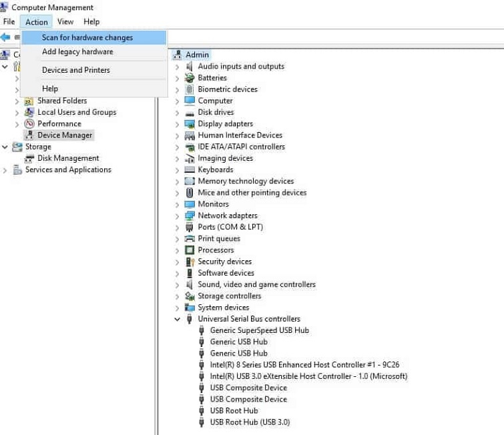
Task: Click the Universal Serial Bus controllers USB icon
Action: pos(190,319)
